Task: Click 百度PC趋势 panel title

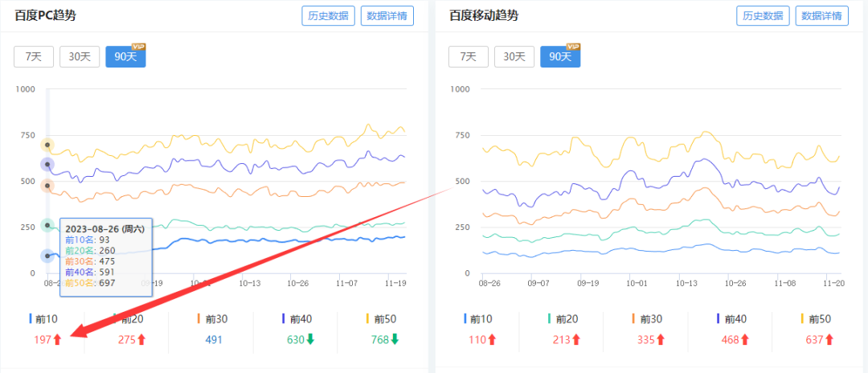Action: 45,15
